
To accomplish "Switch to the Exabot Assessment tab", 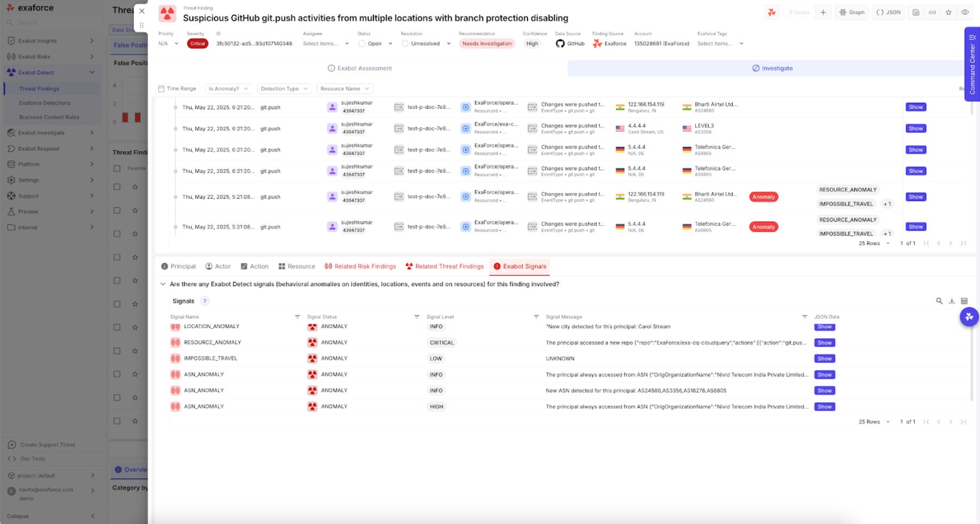I will (360, 68).
